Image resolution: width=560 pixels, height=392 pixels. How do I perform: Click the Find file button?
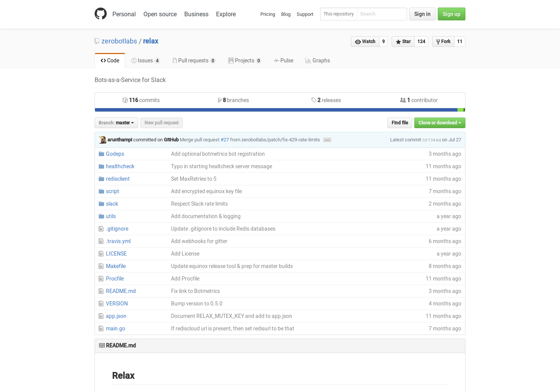pos(400,123)
